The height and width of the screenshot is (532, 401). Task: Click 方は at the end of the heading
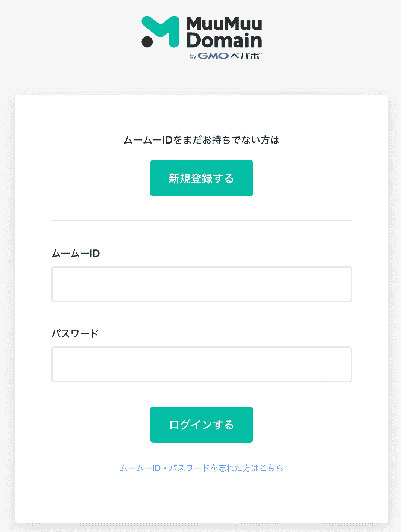point(270,140)
